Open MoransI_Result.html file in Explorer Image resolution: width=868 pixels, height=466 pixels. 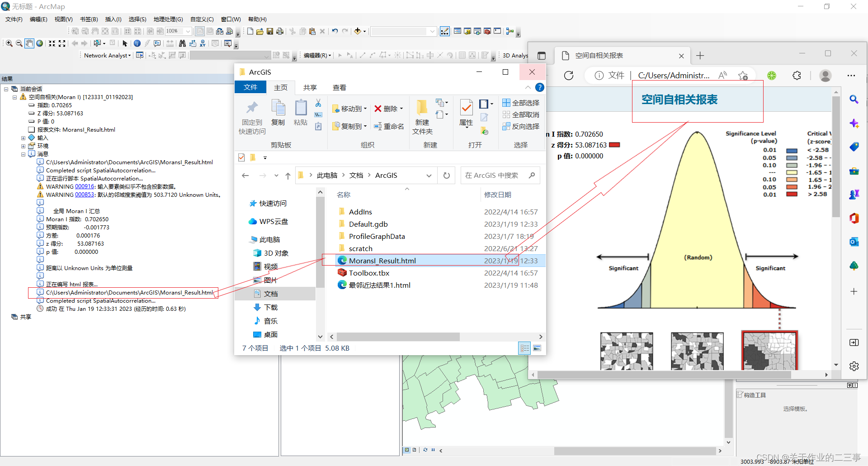(x=382, y=261)
